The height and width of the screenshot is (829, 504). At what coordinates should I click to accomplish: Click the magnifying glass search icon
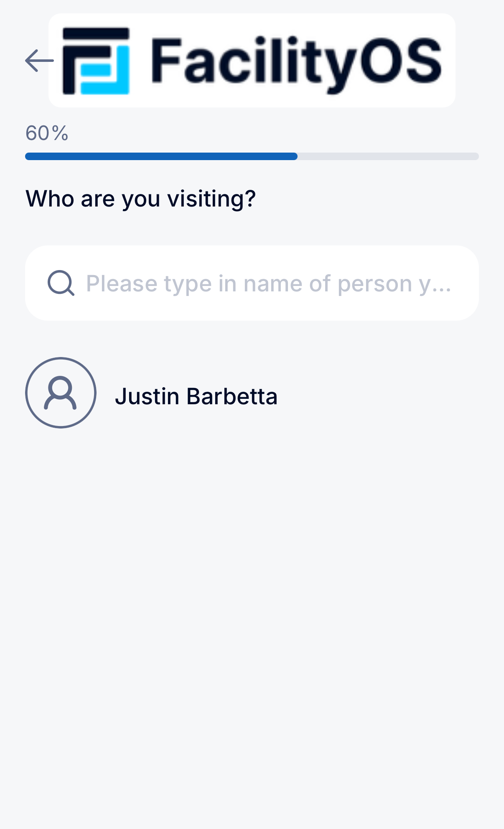click(61, 283)
